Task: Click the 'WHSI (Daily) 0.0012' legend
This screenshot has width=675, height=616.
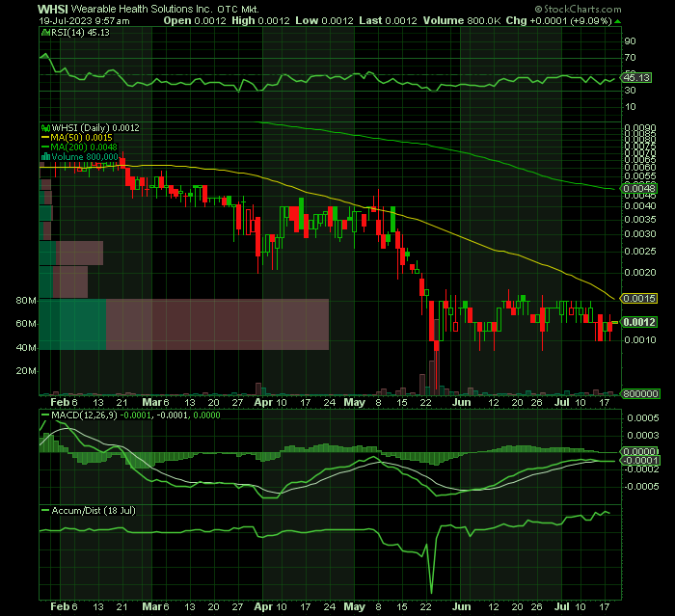Action: pyautogui.click(x=95, y=128)
